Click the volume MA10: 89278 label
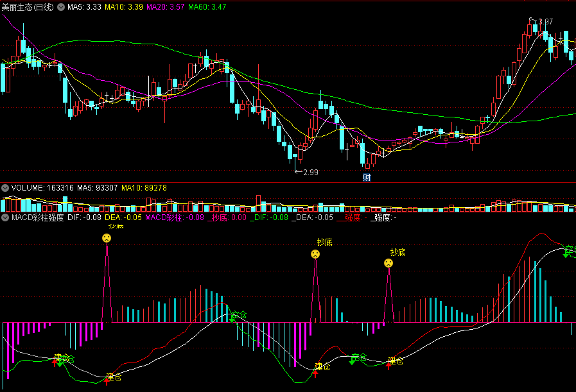 pos(144,188)
